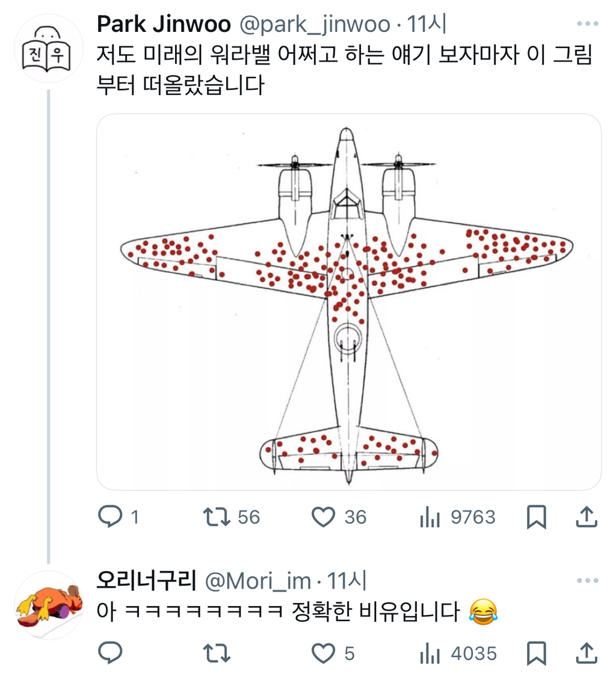
Task: Like Park Jinwoo's tweet
Action: point(324,517)
